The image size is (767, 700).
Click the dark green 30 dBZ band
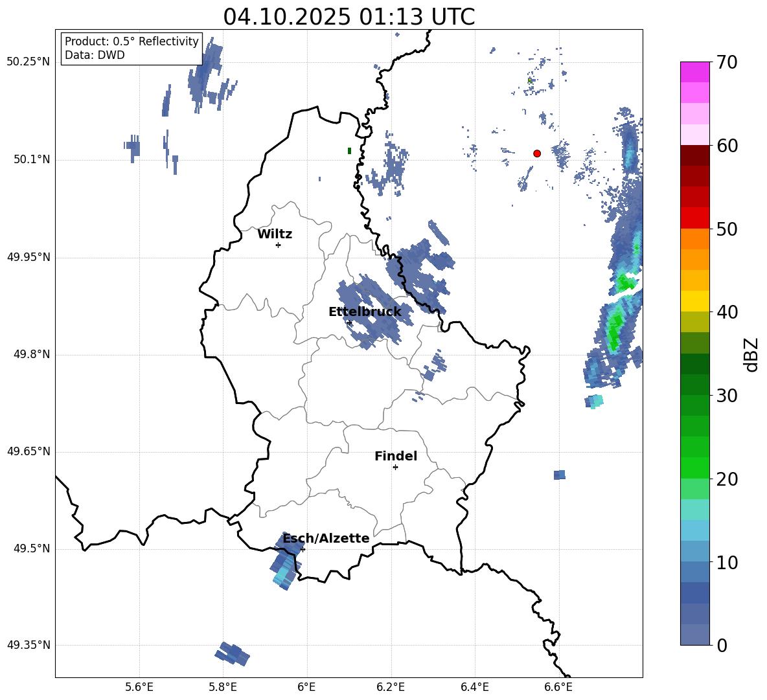click(694, 384)
